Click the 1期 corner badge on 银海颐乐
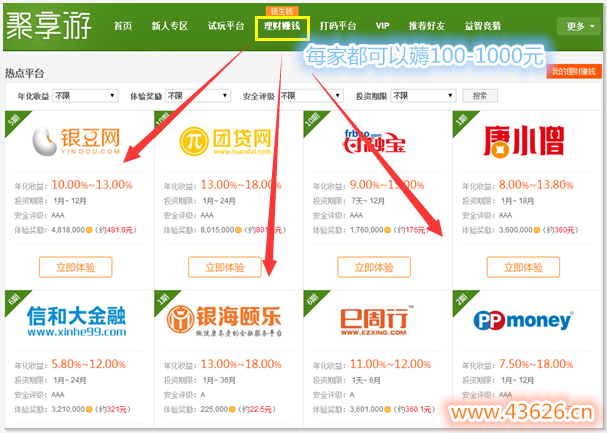Viewport: 607px width, 433px height. click(163, 300)
